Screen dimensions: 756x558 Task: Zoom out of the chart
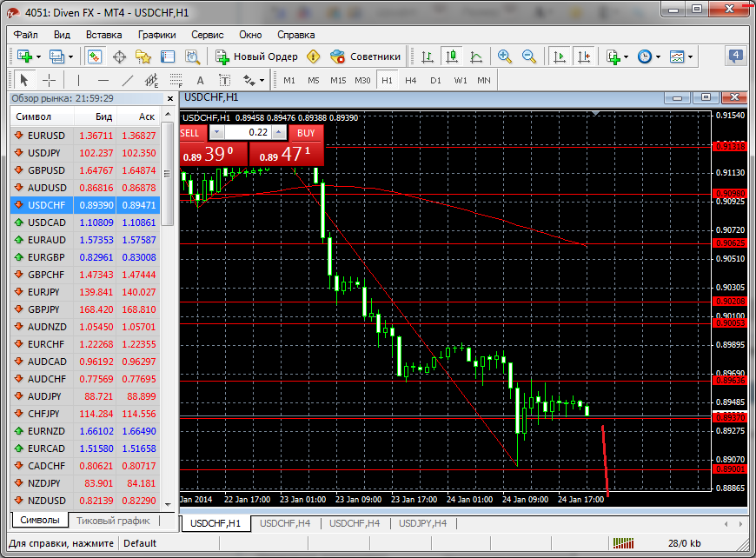(x=529, y=56)
